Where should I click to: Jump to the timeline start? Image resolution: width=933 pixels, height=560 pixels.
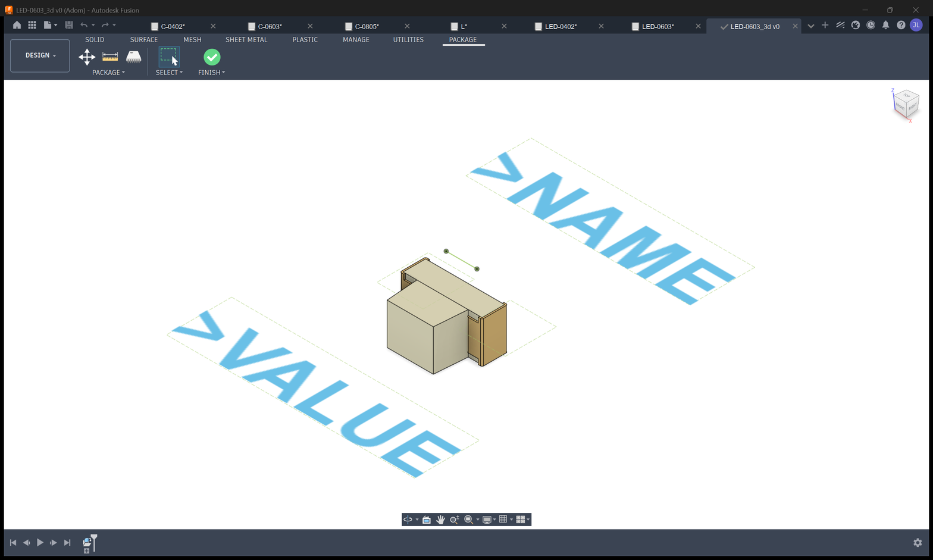click(13, 543)
